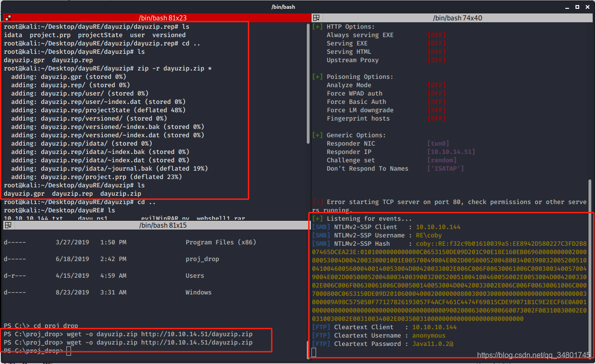Click the group icon of the /bin/bash 74x40 pane
The image size is (595, 364).
pos(317,18)
